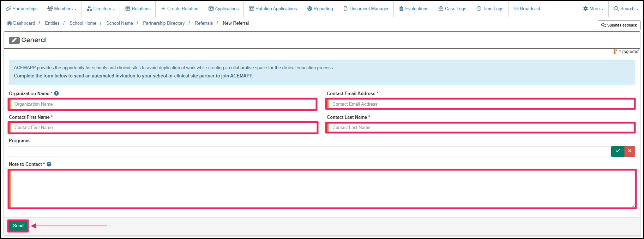Viewport: 644px width, 239px height.
Task: Open Time Logs page
Action: tap(490, 8)
